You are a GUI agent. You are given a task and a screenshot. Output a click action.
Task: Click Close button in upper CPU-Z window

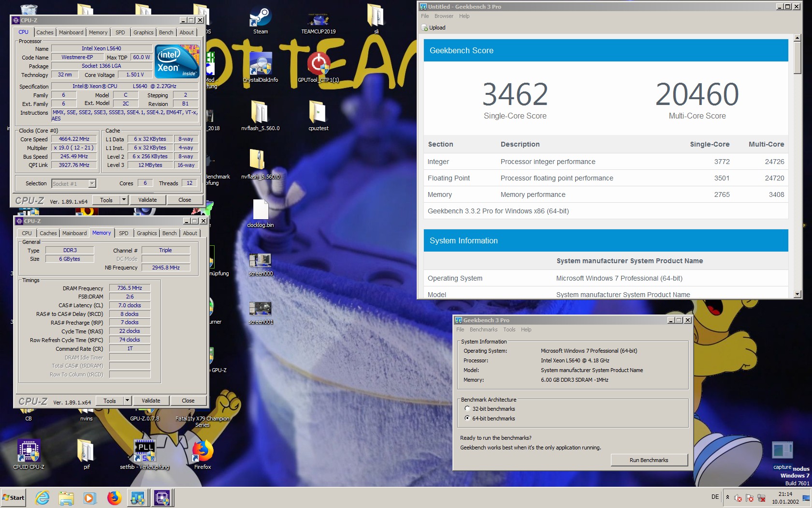[185, 200]
